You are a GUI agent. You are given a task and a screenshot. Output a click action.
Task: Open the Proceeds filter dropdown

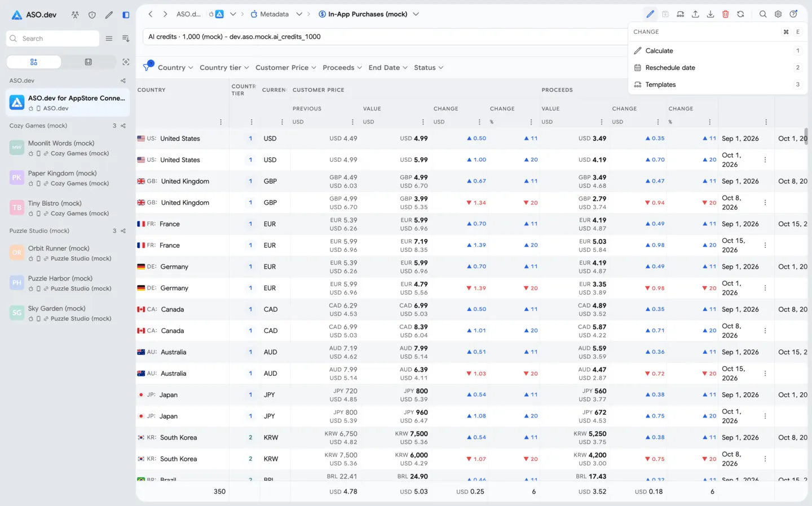pos(342,68)
